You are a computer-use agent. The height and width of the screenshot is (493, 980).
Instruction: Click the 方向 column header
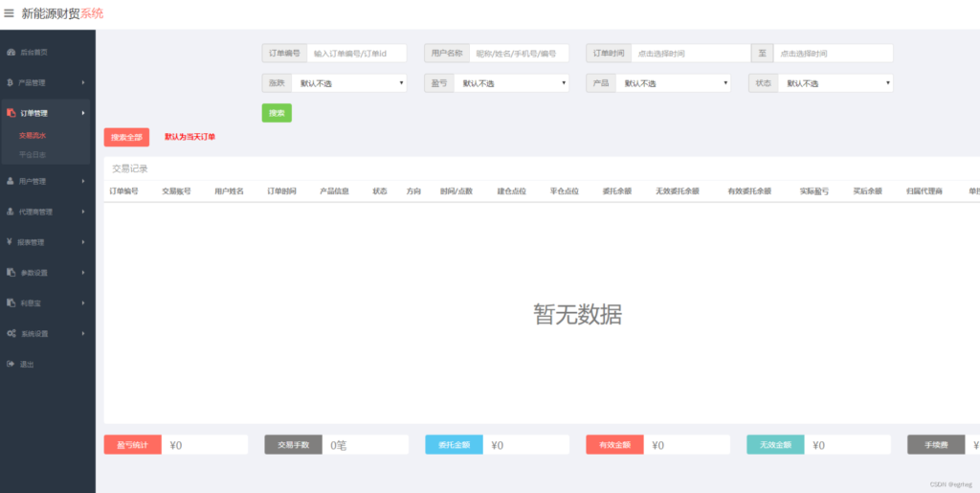(413, 191)
